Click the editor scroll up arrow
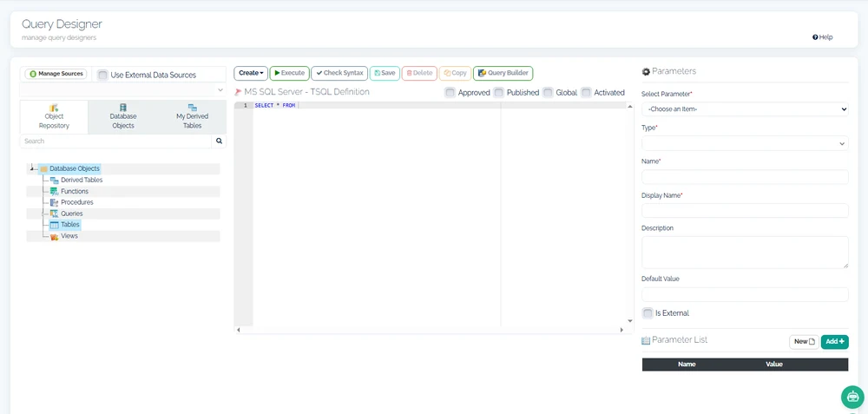 630,106
